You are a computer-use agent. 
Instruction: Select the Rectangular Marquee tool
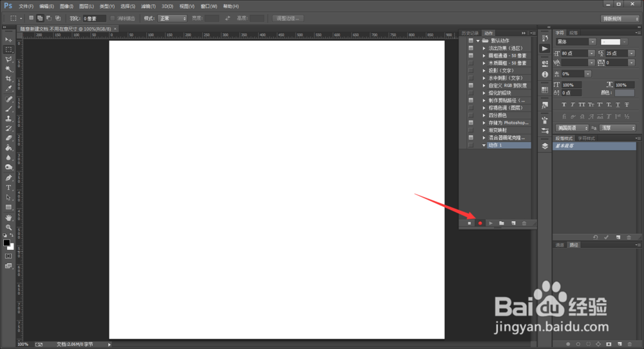pos(8,50)
